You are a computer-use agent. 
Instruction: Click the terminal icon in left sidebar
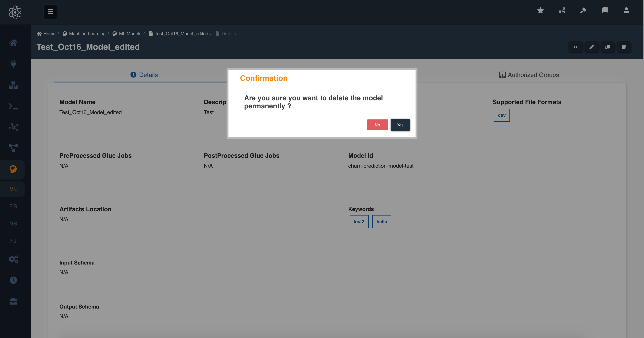coord(13,106)
